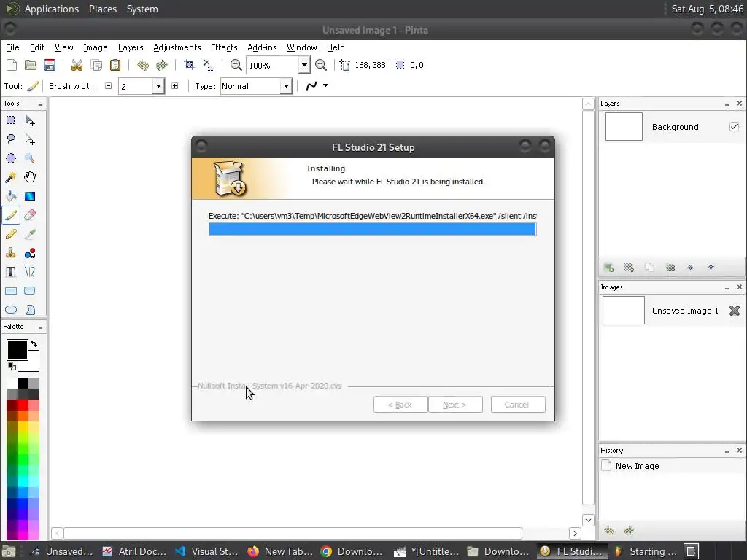This screenshot has width=747, height=560.
Task: Toggle Background layer visibility checkbox
Action: coord(734,127)
